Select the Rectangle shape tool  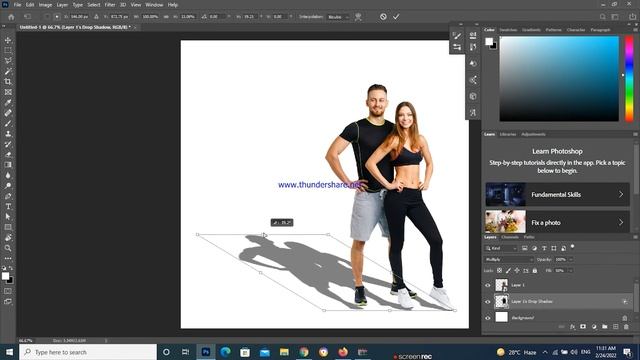(8, 227)
